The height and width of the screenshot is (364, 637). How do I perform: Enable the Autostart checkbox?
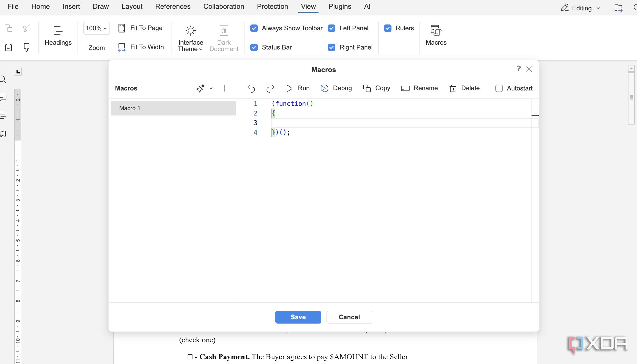click(x=499, y=88)
